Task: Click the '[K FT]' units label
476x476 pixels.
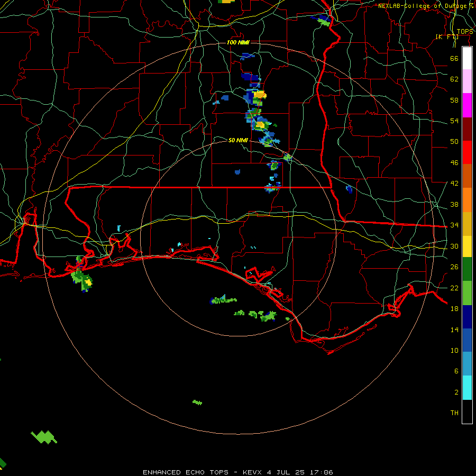Action: point(447,37)
